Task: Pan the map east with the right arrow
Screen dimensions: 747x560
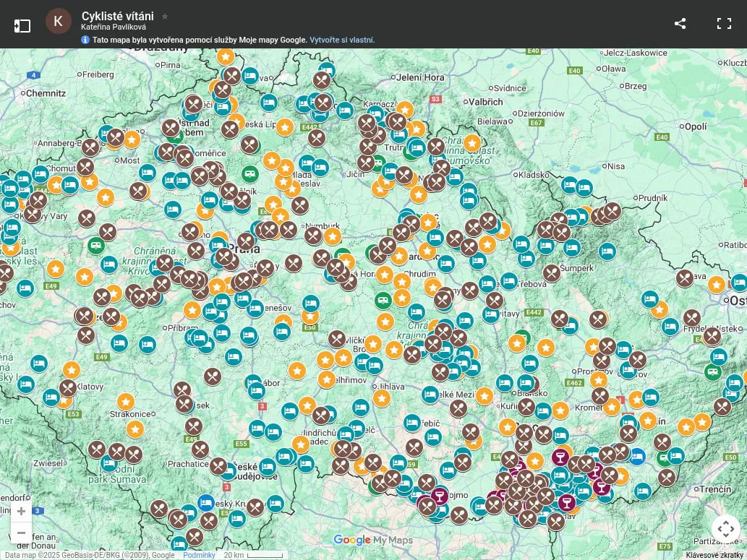Action: point(734,528)
